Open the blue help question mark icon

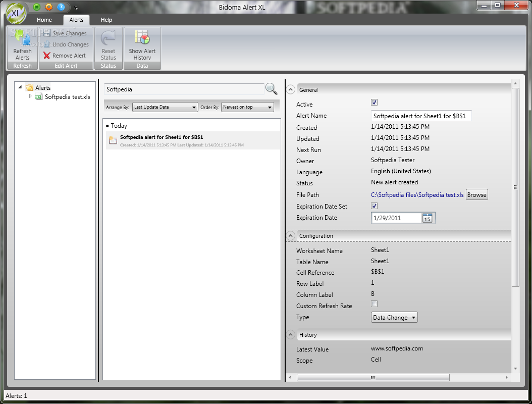click(61, 7)
